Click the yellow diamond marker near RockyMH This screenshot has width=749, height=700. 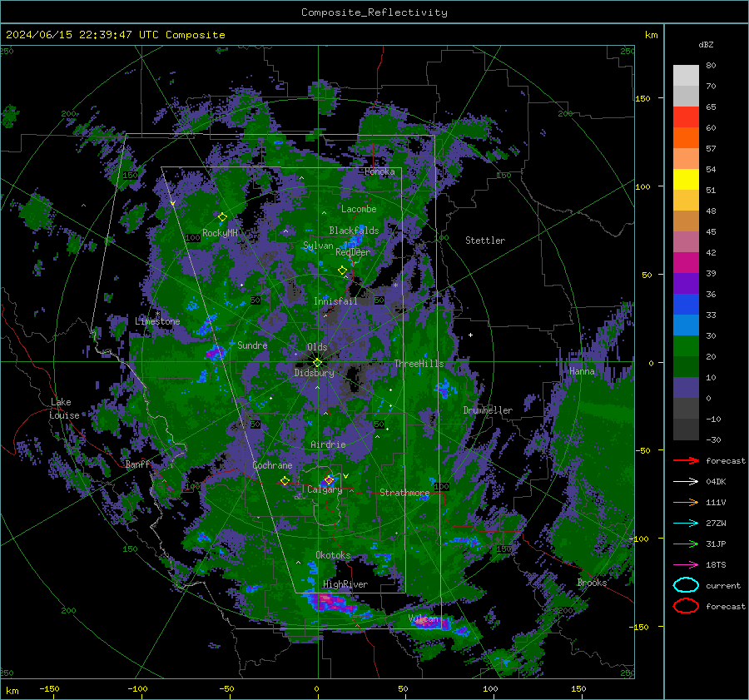click(222, 217)
